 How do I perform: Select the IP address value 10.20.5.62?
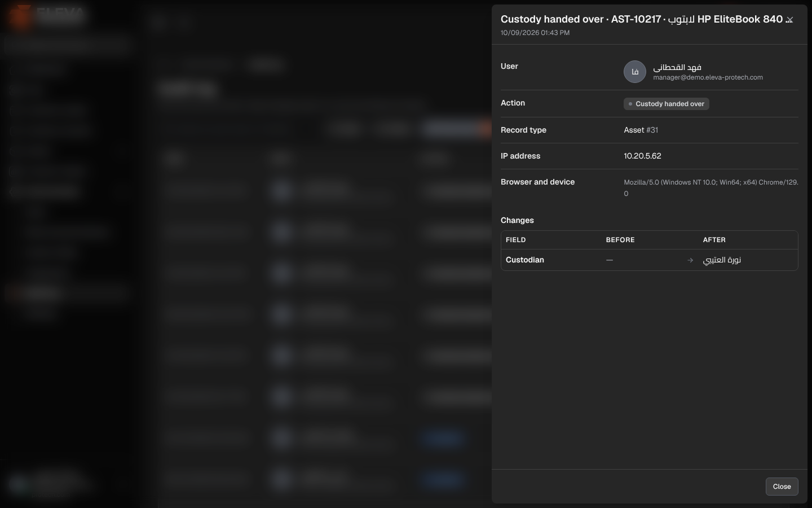tap(642, 156)
